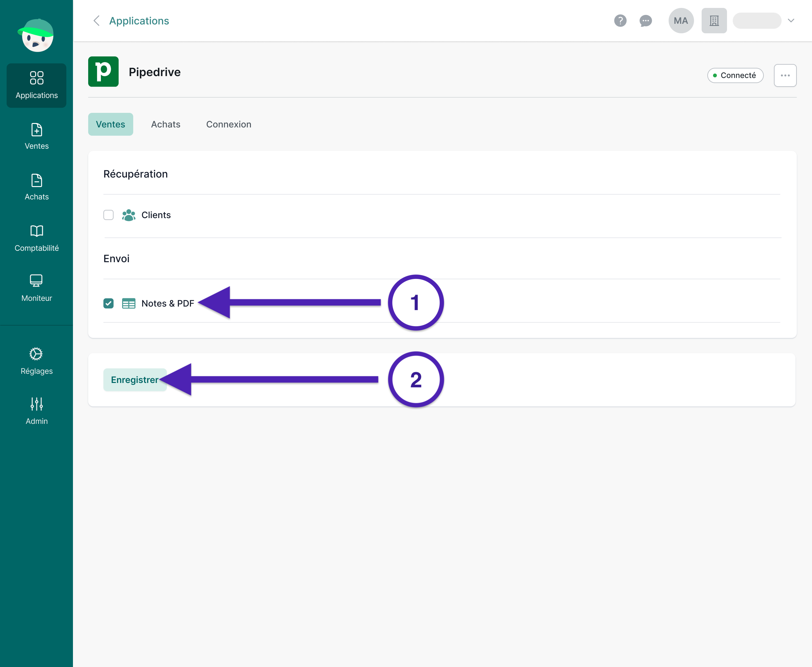Open the chat bubble icon
The width and height of the screenshot is (812, 667).
[x=645, y=21]
